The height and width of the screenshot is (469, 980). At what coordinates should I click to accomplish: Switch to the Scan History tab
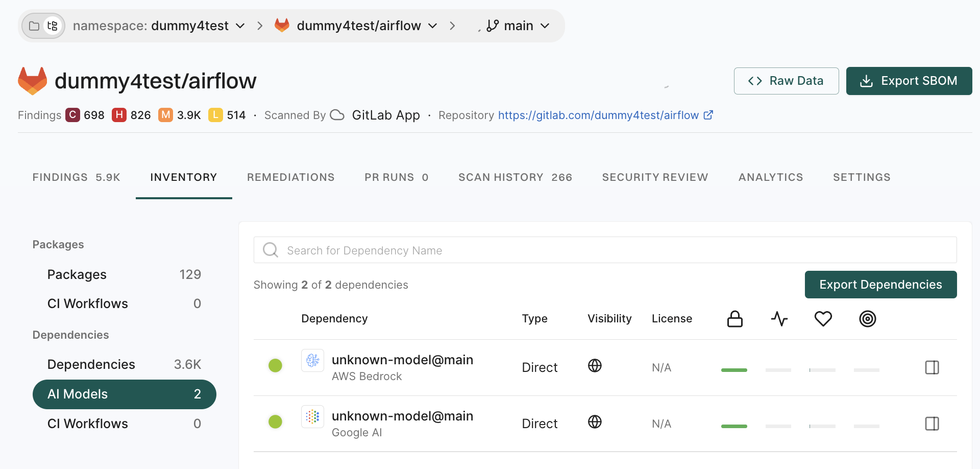[515, 177]
